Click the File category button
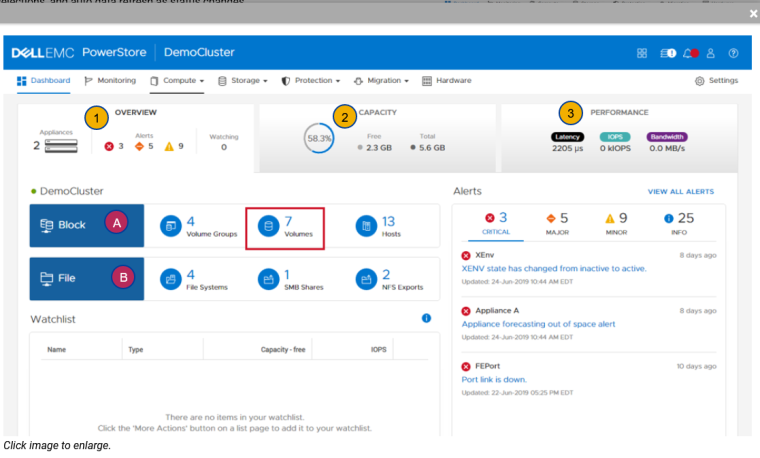760x458 pixels. (x=87, y=279)
